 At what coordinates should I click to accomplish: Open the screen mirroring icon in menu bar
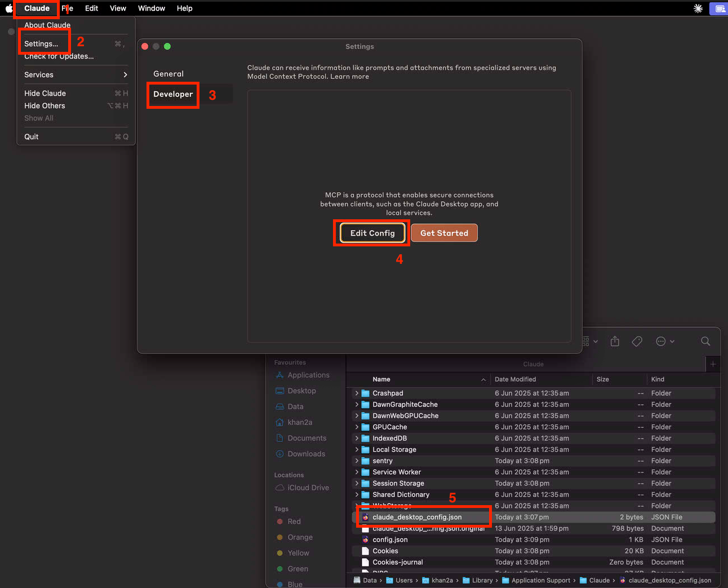[720, 8]
